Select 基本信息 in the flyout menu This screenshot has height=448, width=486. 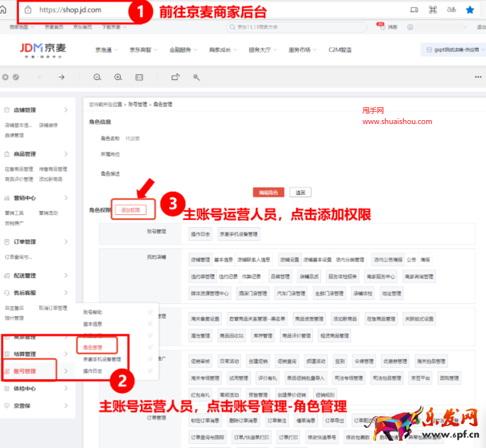coord(93,324)
